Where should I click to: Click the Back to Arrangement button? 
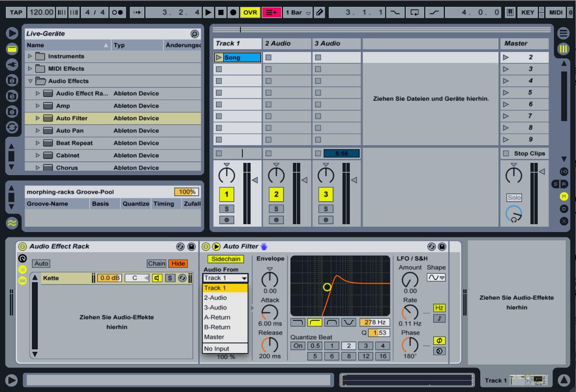pyautogui.click(x=271, y=12)
